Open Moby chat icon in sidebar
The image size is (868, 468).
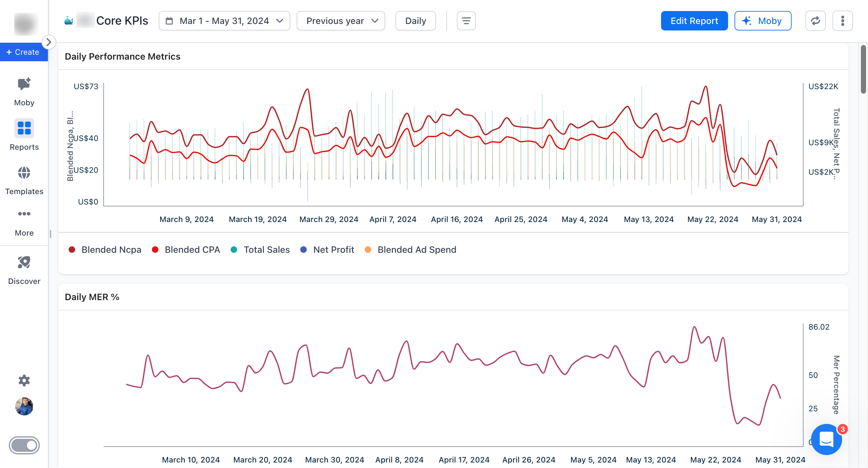pos(24,84)
